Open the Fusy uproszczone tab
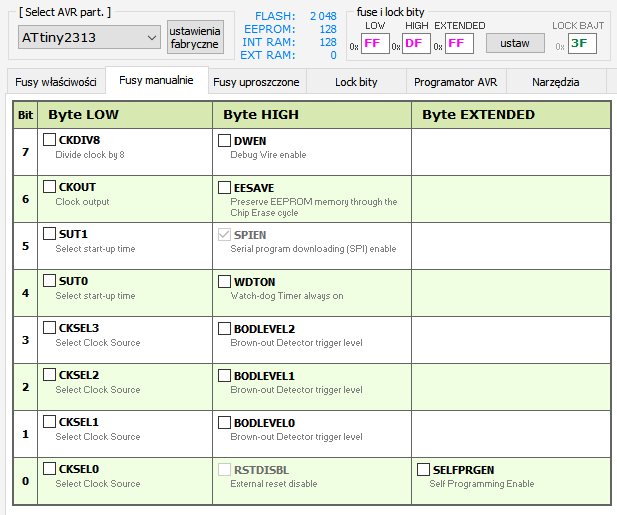Image resolution: width=617 pixels, height=515 pixels. 257,82
